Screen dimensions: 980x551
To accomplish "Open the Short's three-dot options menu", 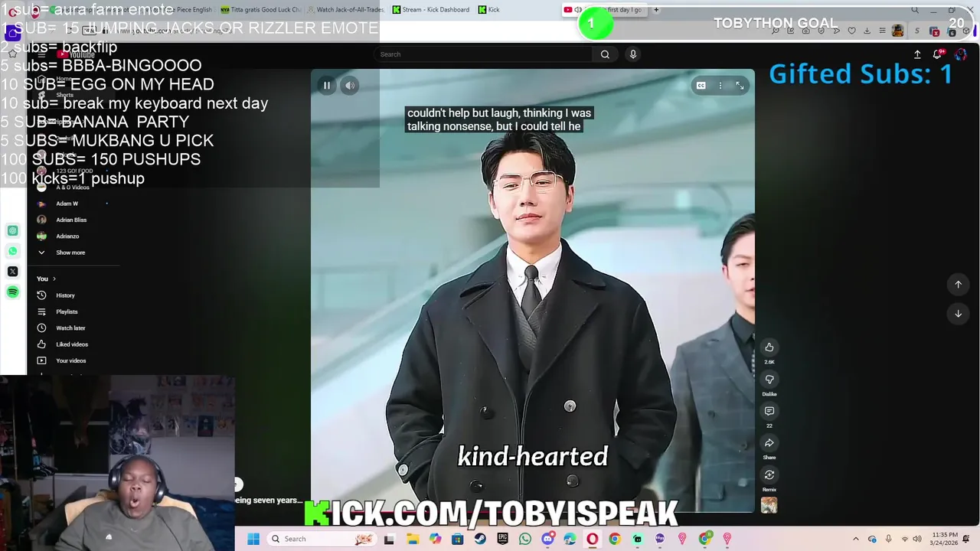I will 720,86.
